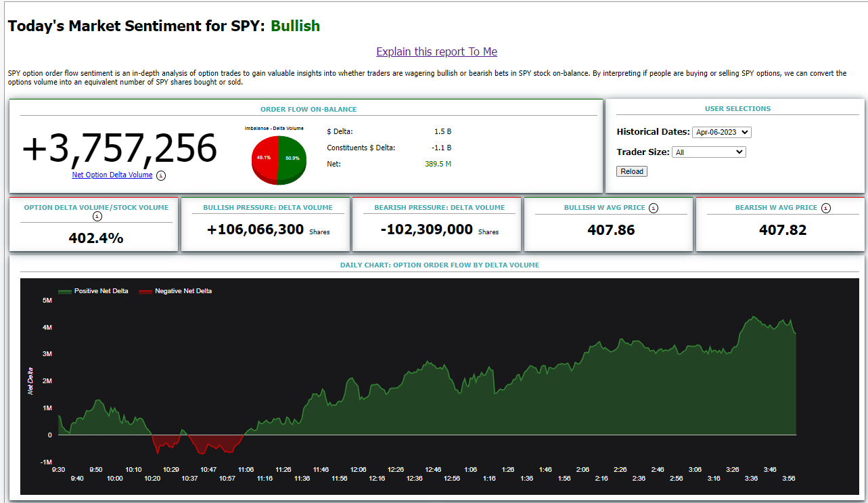This screenshot has width=868, height=503.
Task: Toggle the Negative Net Delta legend entry
Action: [175, 291]
